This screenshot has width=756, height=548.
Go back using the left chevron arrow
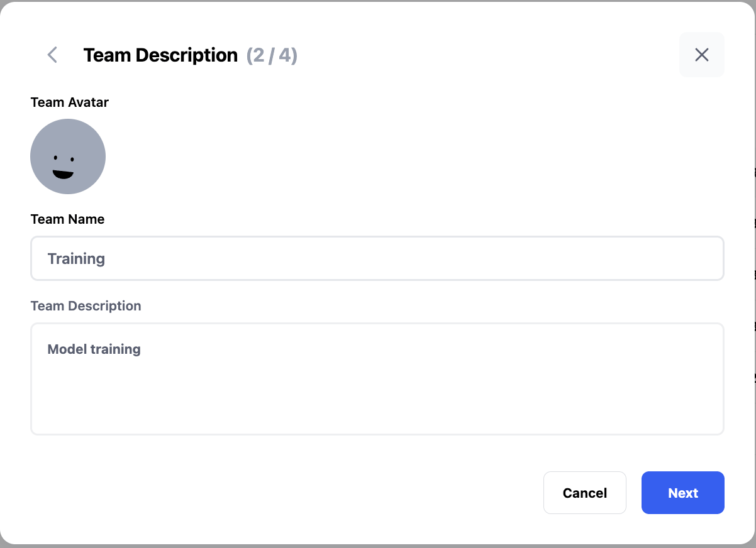pyautogui.click(x=53, y=55)
